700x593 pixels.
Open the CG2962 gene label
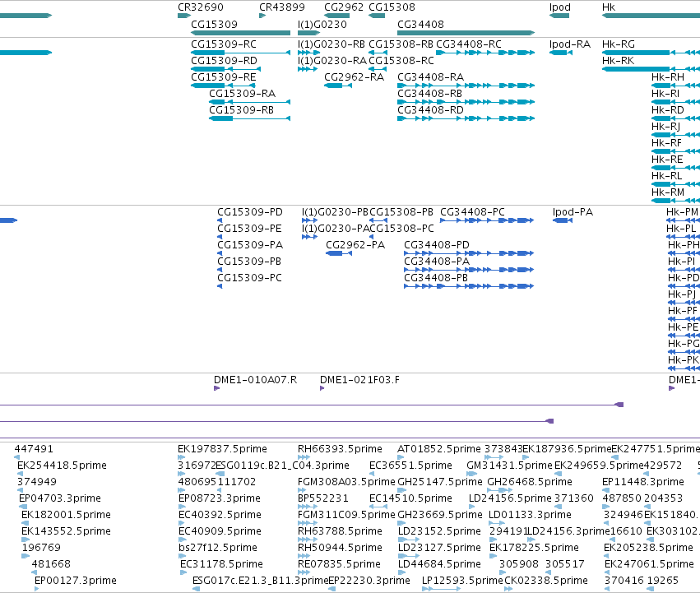344,7
